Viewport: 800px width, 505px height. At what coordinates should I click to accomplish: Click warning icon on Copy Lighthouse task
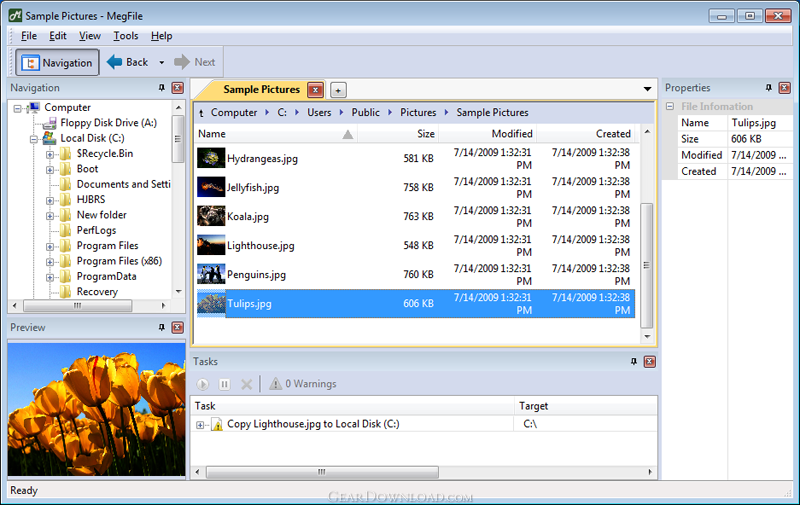(217, 424)
